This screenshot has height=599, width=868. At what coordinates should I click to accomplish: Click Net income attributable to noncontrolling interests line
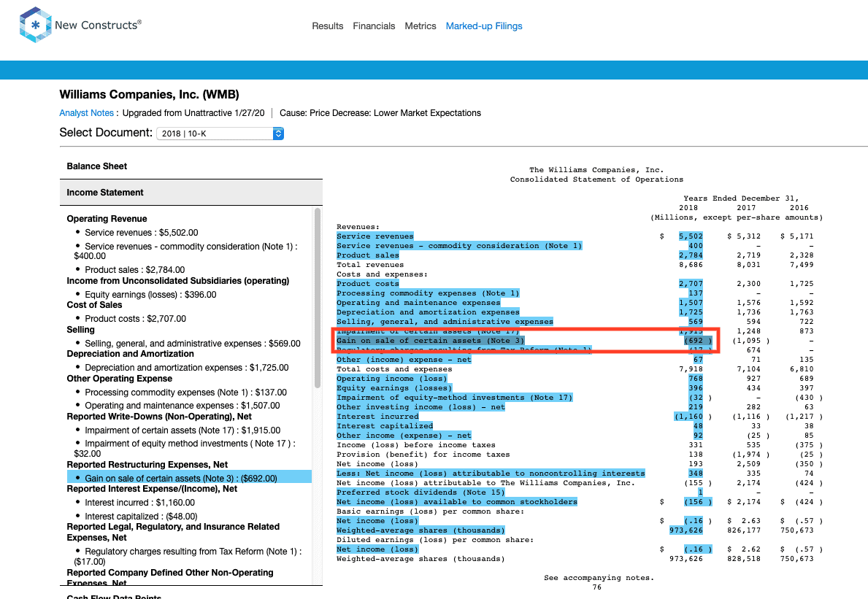click(x=491, y=474)
